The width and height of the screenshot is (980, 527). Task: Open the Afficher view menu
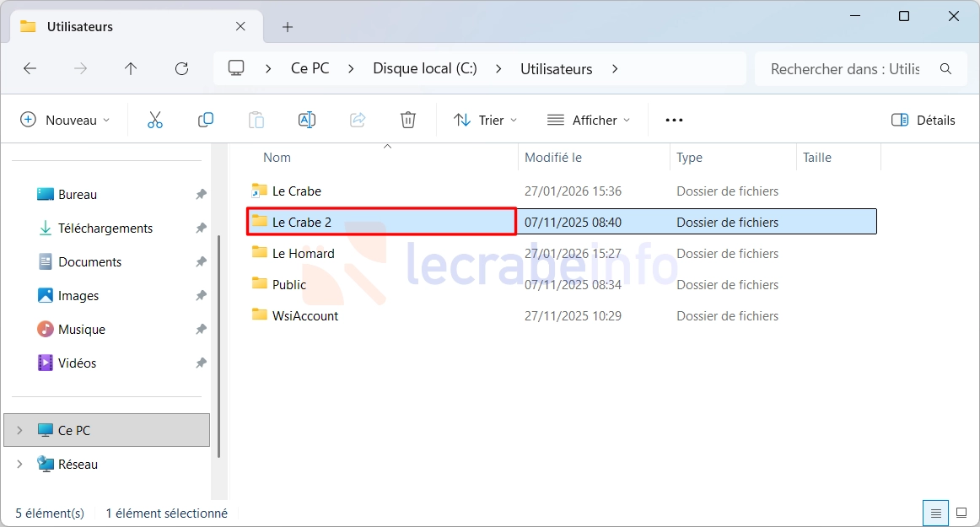[x=589, y=120]
